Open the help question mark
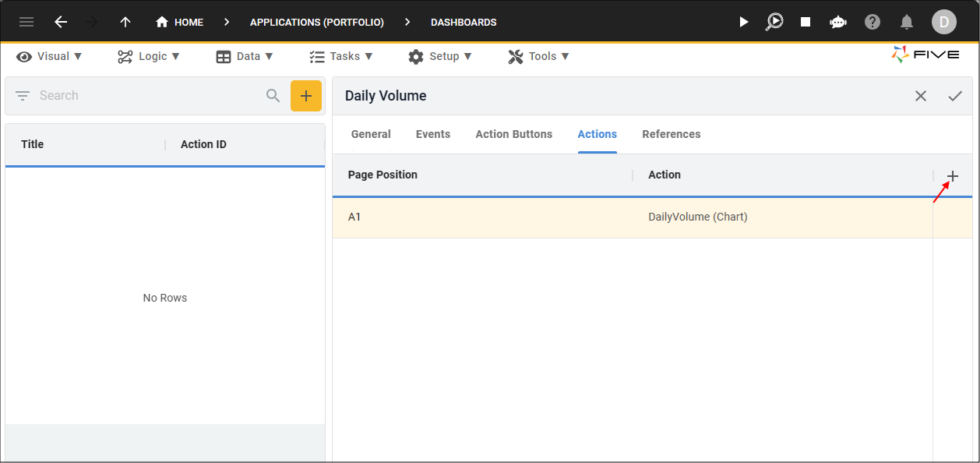 [872, 22]
